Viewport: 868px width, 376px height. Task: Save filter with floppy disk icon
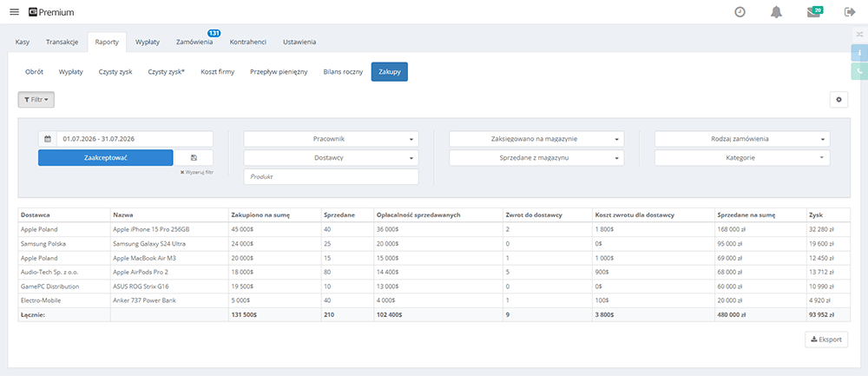point(194,158)
